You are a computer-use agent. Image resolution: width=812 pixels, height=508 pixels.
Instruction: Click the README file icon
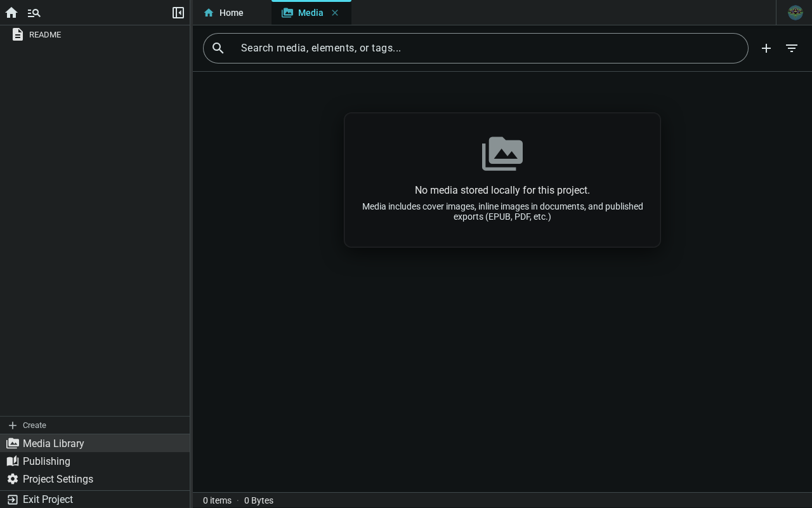[18, 35]
